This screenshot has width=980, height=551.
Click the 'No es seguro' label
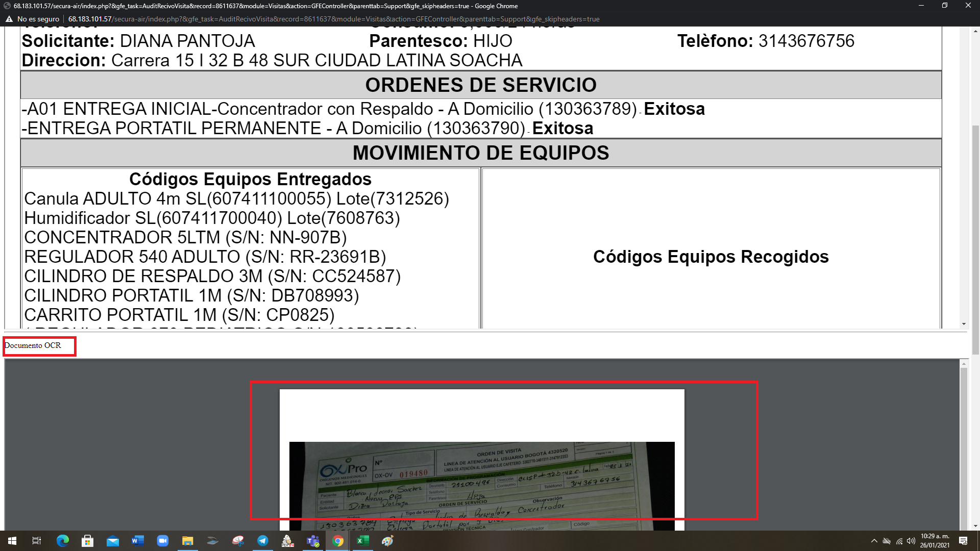pos(38,19)
